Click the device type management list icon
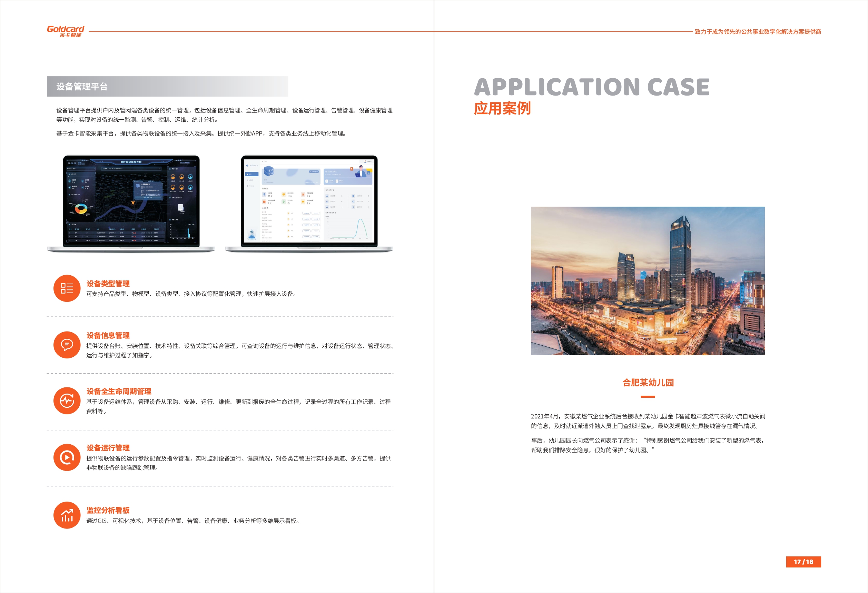This screenshot has height=593, width=868. coord(67,288)
